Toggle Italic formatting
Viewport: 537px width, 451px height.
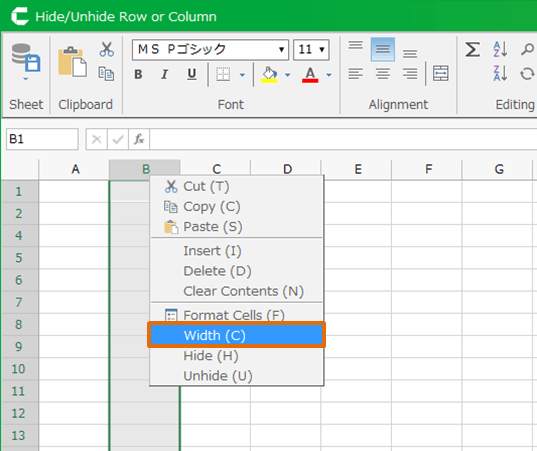click(x=165, y=74)
